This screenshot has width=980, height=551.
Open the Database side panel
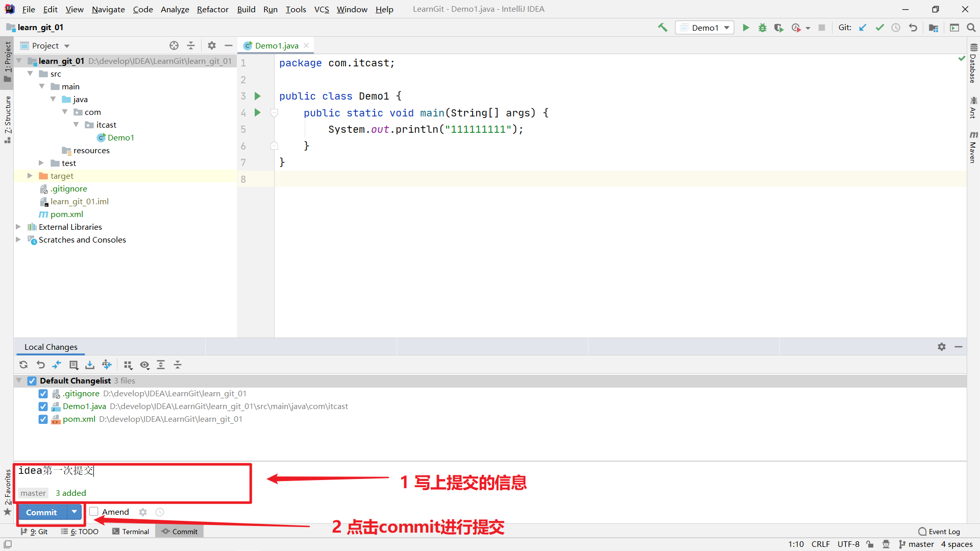coord(973,63)
